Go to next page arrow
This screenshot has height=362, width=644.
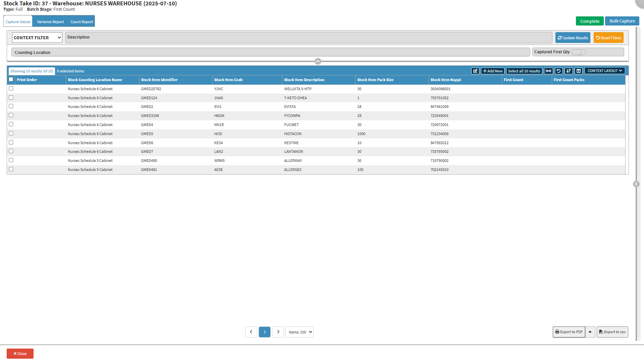tap(278, 332)
